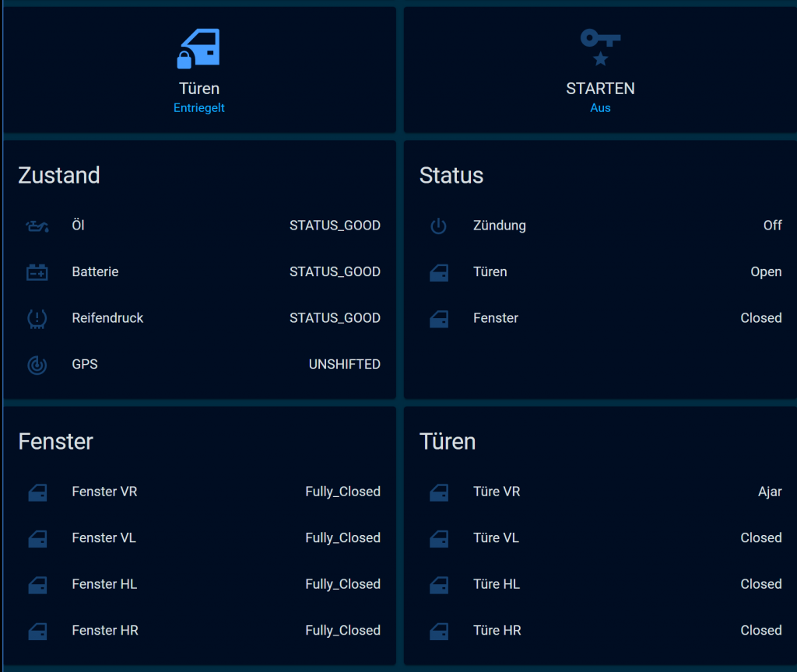Click the window icon beside Fenster HR
797x672 pixels.
37,631
